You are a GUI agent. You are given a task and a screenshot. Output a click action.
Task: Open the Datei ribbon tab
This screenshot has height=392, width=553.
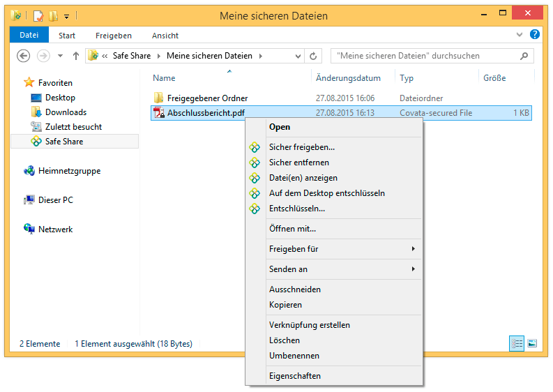coord(29,35)
